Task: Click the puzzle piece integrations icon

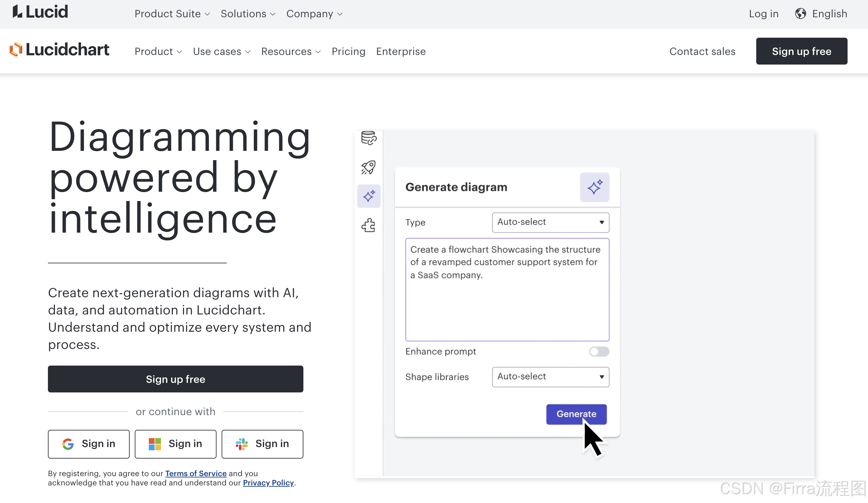Action: click(369, 225)
